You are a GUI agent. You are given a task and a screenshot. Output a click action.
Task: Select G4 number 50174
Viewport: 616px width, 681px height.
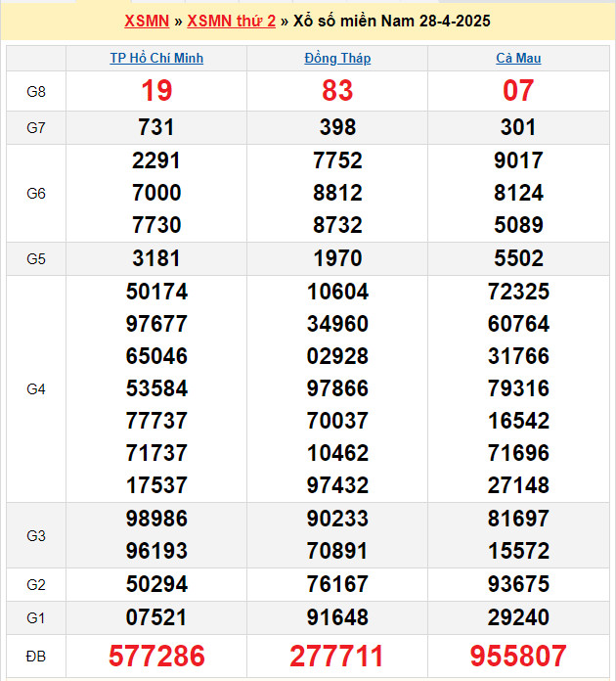click(156, 292)
